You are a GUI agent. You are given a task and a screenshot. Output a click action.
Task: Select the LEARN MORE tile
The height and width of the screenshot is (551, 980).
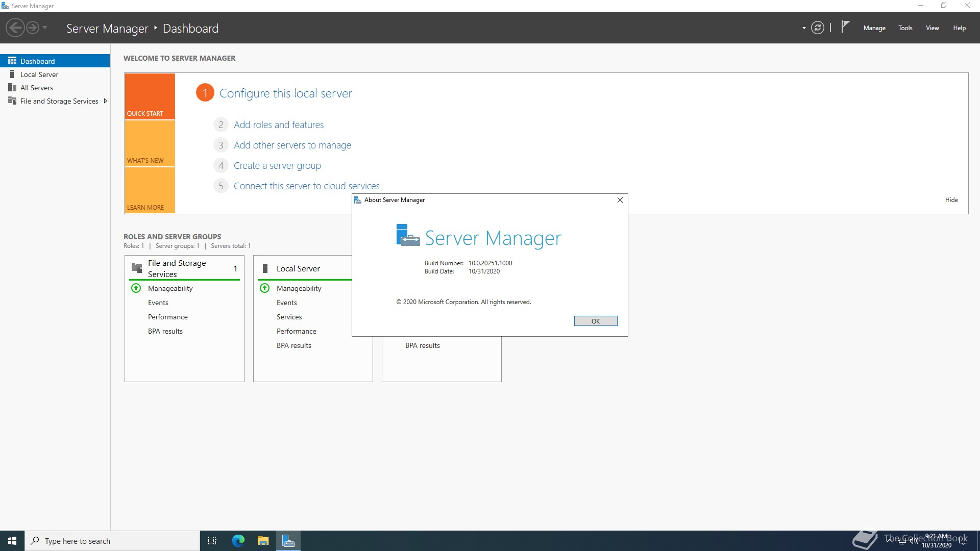[x=150, y=190]
